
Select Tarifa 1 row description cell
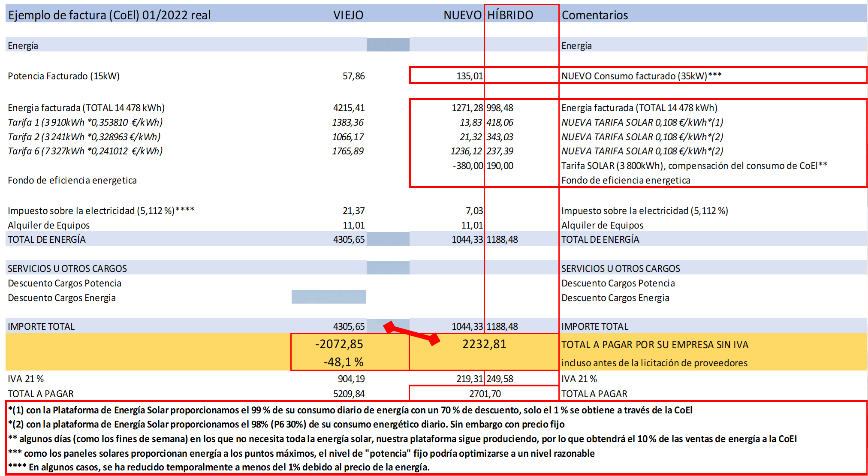click(85, 122)
